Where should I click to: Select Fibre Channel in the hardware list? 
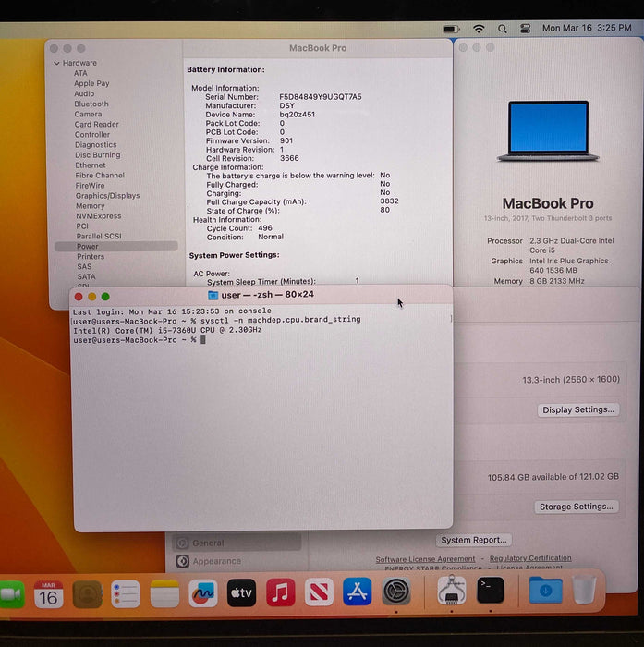tap(100, 176)
